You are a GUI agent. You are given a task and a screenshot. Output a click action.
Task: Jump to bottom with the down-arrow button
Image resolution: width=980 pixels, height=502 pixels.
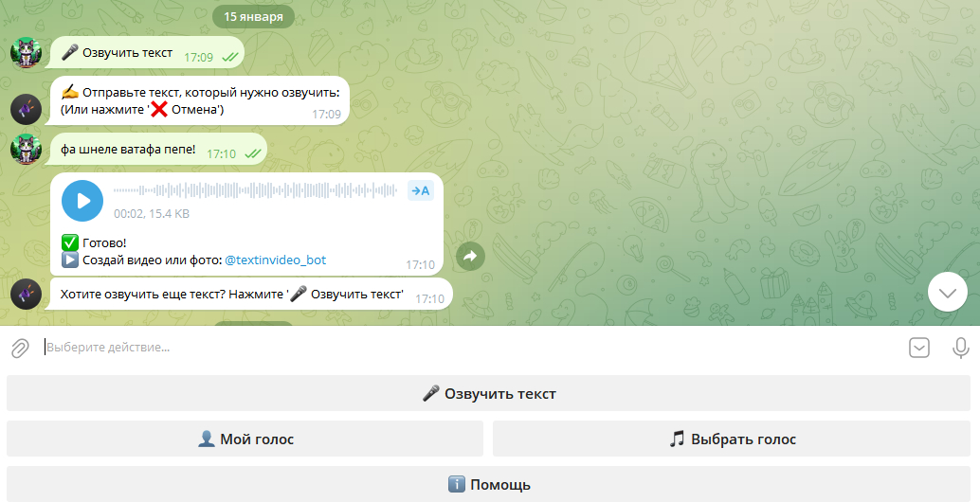(x=948, y=293)
